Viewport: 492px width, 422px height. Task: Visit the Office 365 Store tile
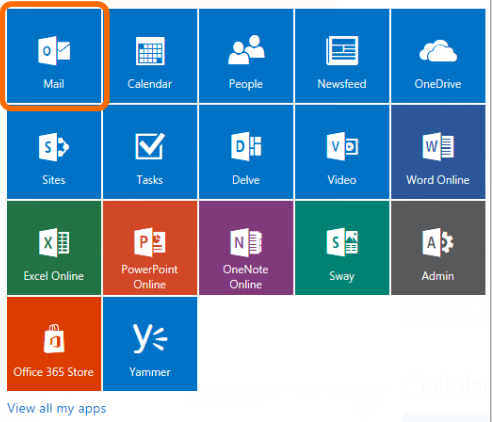point(54,344)
